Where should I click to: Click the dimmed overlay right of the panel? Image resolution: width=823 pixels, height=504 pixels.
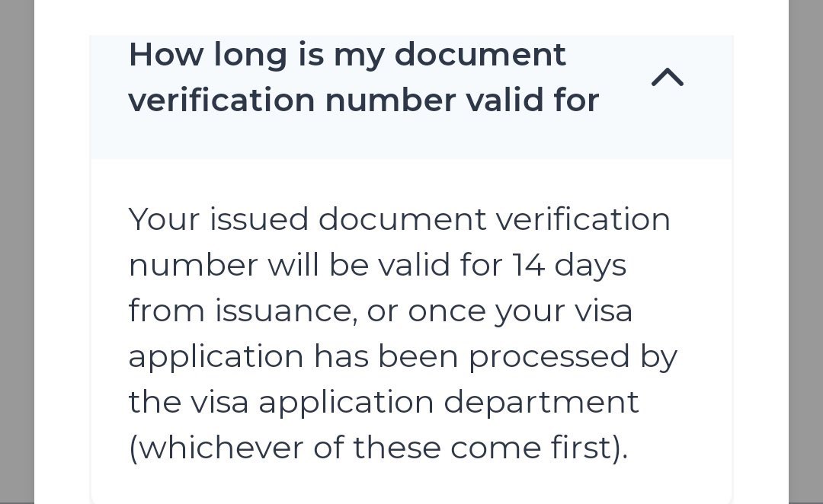point(805,251)
